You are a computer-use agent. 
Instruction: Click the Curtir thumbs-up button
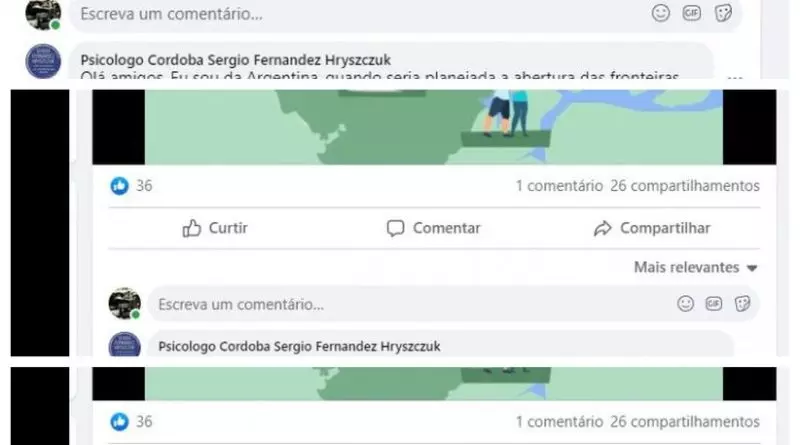[215, 228]
